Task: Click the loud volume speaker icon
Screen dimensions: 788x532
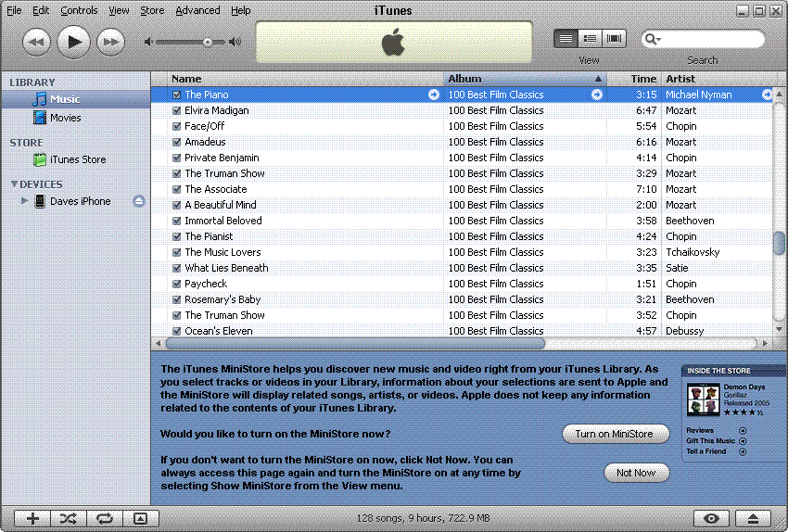Action: coord(235,42)
